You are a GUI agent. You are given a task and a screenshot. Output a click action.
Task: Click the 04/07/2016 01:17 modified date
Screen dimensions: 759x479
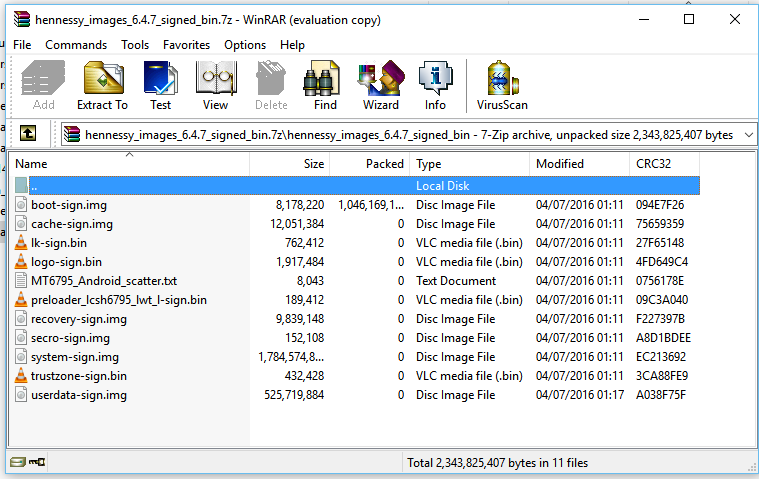[x=579, y=395]
